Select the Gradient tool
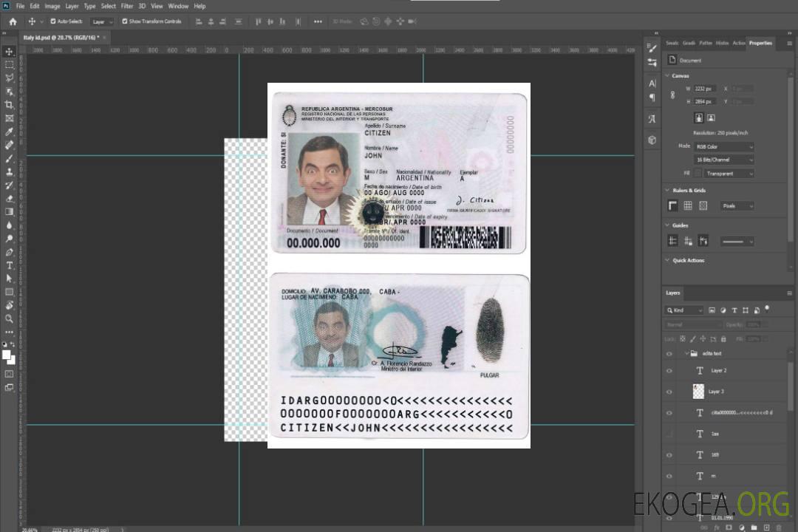The image size is (798, 532). click(9, 212)
